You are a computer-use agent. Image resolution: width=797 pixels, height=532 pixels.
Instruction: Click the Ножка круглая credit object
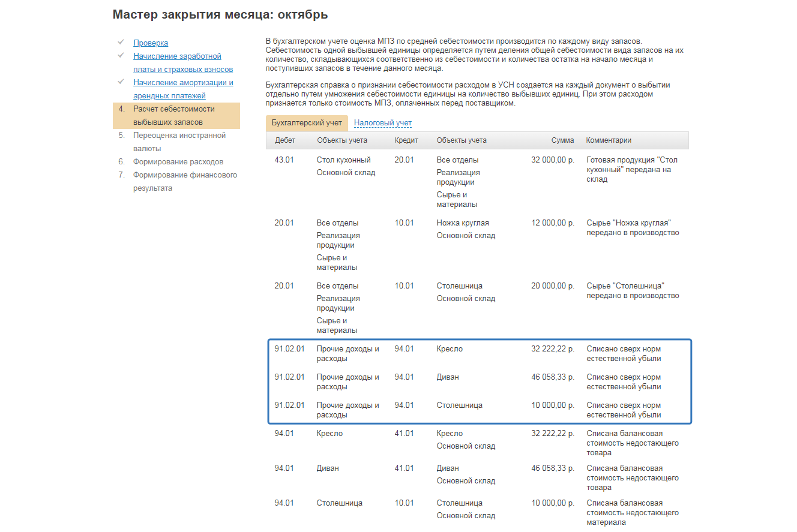[x=463, y=223]
